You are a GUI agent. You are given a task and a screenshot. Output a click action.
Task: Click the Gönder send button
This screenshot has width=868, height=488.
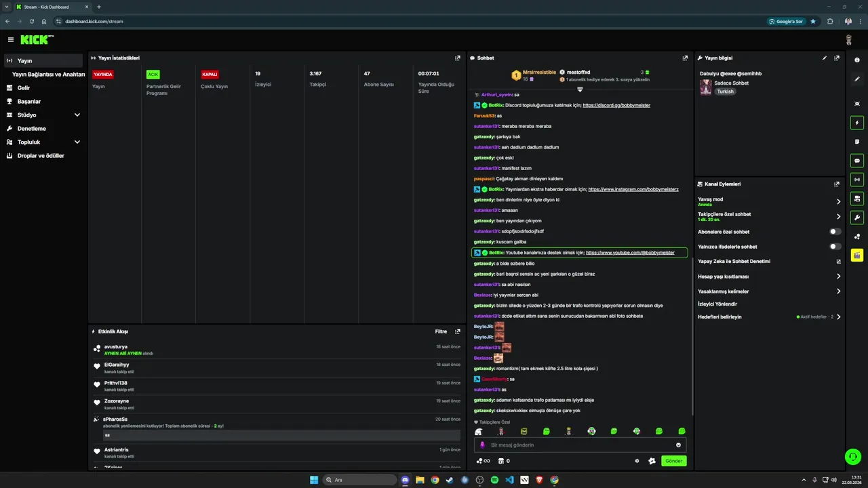[673, 461]
